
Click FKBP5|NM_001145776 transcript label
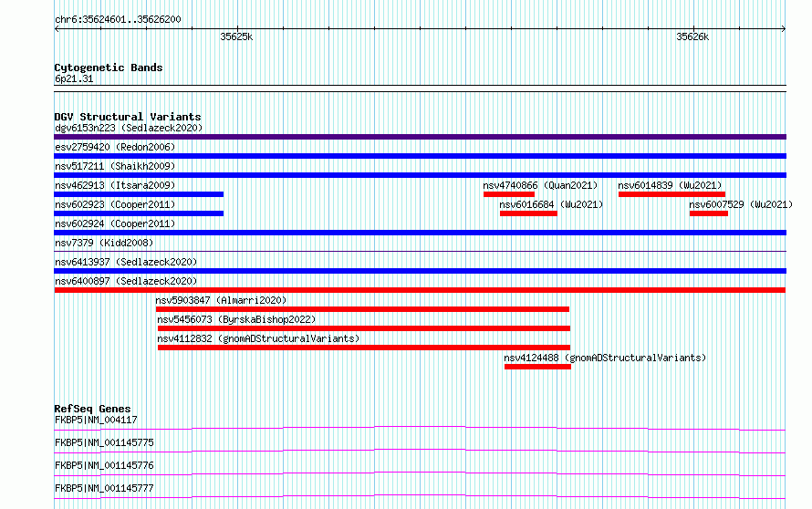click(x=104, y=465)
